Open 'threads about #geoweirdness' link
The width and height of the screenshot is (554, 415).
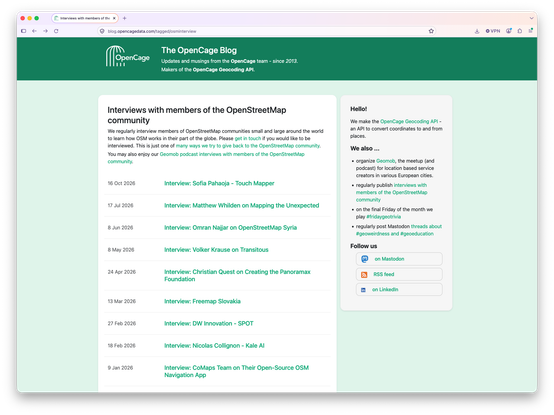399,230
